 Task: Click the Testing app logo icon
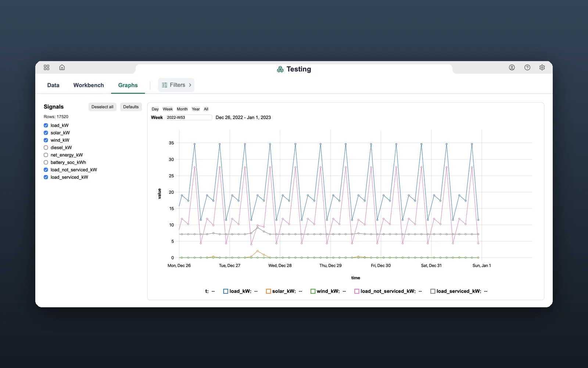click(x=280, y=69)
